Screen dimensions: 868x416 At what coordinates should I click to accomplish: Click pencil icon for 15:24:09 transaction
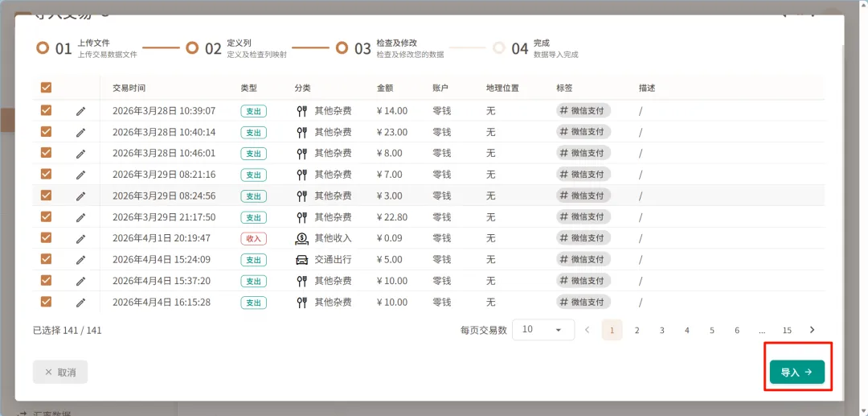point(81,260)
